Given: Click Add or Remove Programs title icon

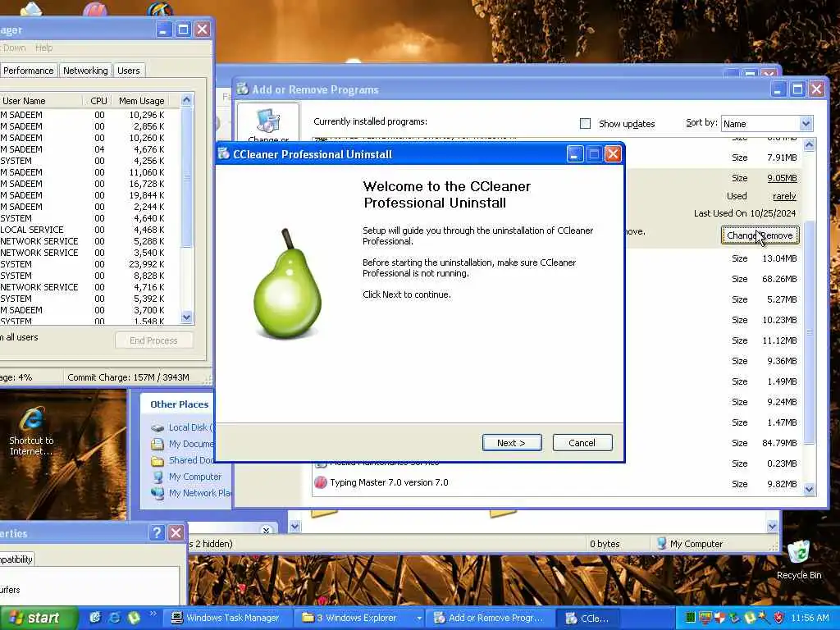Looking at the screenshot, I should tap(243, 89).
